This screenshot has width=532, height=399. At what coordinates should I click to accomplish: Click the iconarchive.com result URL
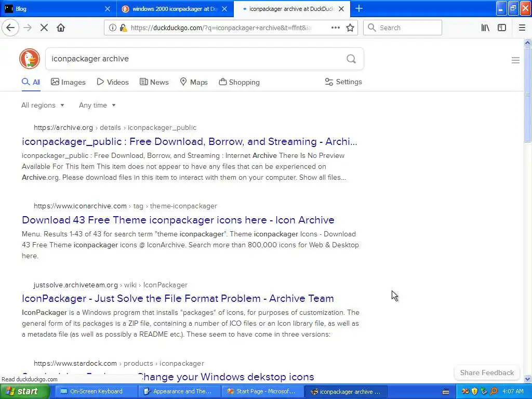point(126,206)
